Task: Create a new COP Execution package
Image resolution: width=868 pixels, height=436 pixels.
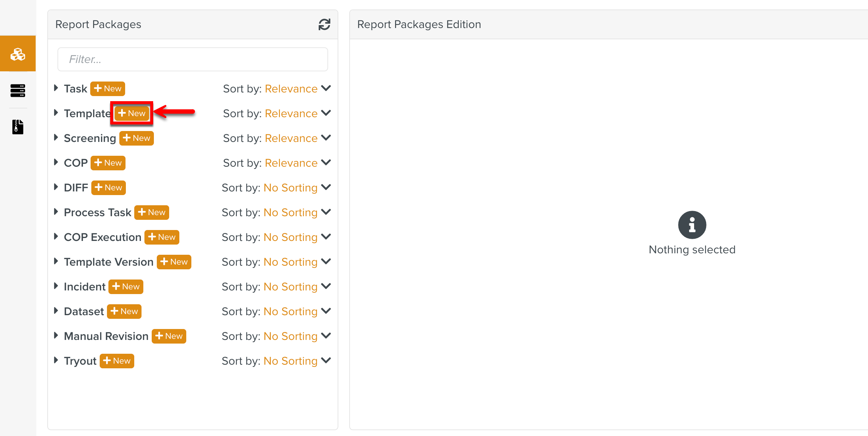Action: pos(162,237)
